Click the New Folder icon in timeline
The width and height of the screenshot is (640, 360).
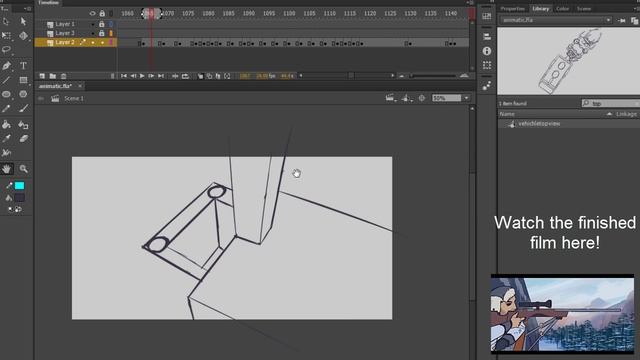pyautogui.click(x=53, y=76)
